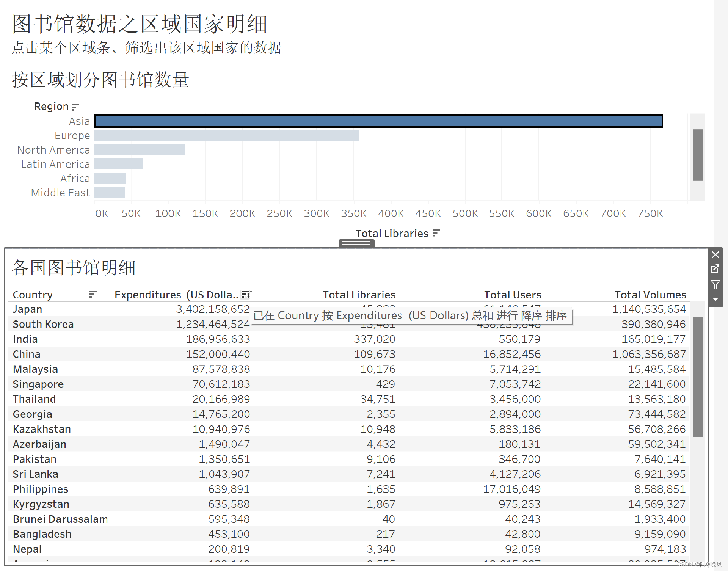Open the worksheet more options arrow
This screenshot has height=571, width=728.
(715, 299)
